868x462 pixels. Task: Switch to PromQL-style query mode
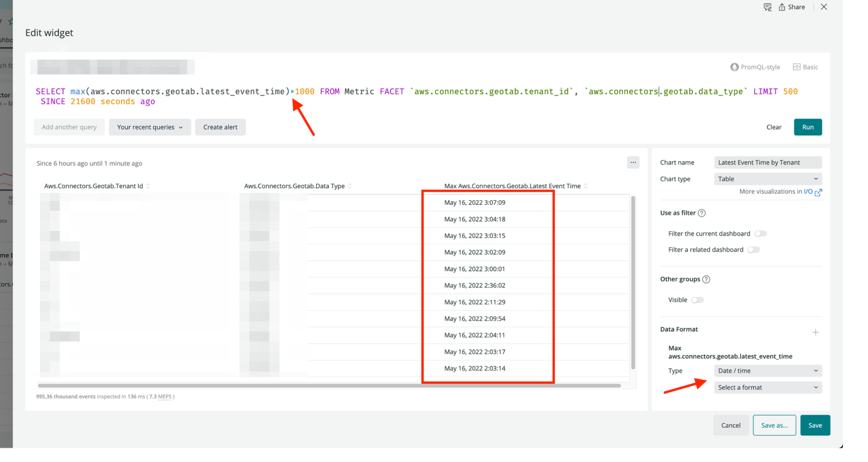[755, 67]
